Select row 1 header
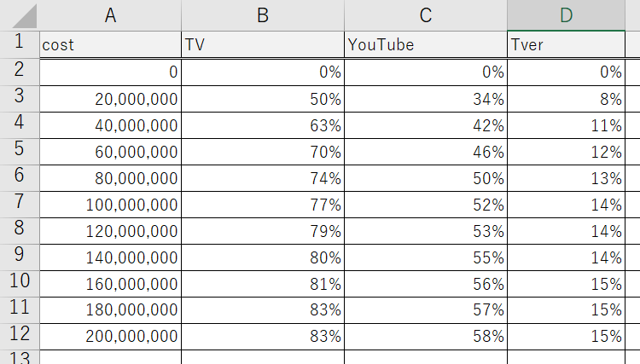Image resolution: width=640 pixels, height=364 pixels. point(19,43)
